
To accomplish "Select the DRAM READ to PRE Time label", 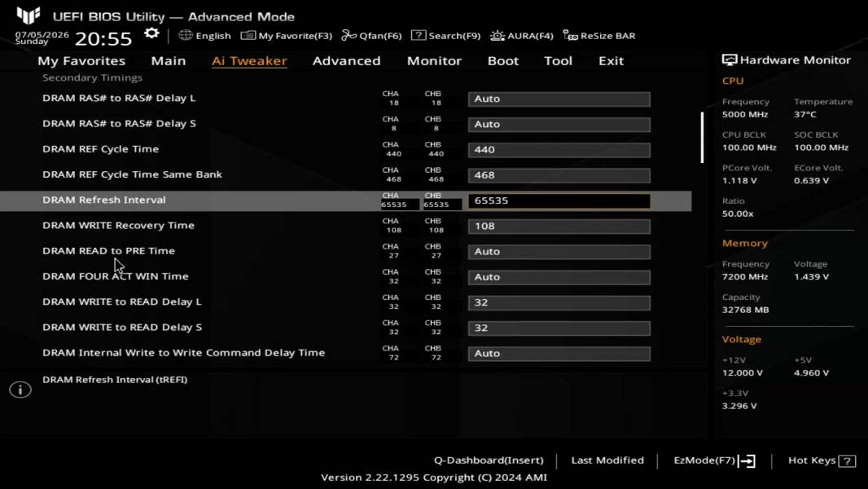I will click(x=108, y=251).
